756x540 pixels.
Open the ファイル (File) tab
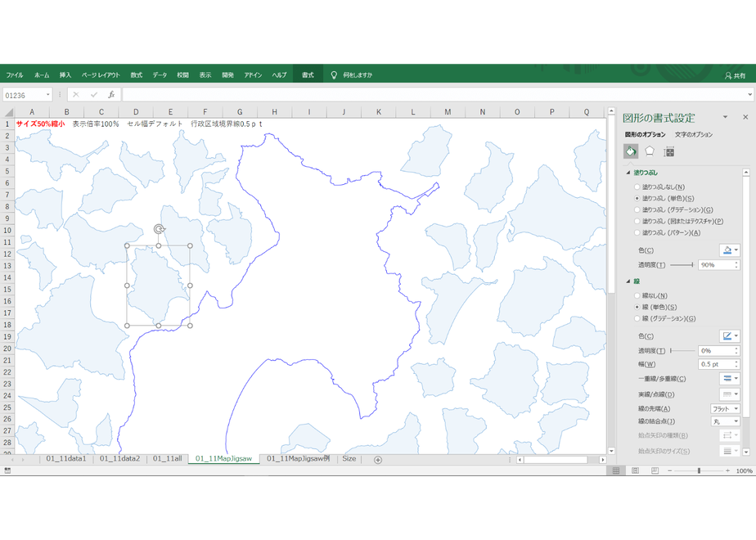pyautogui.click(x=15, y=75)
